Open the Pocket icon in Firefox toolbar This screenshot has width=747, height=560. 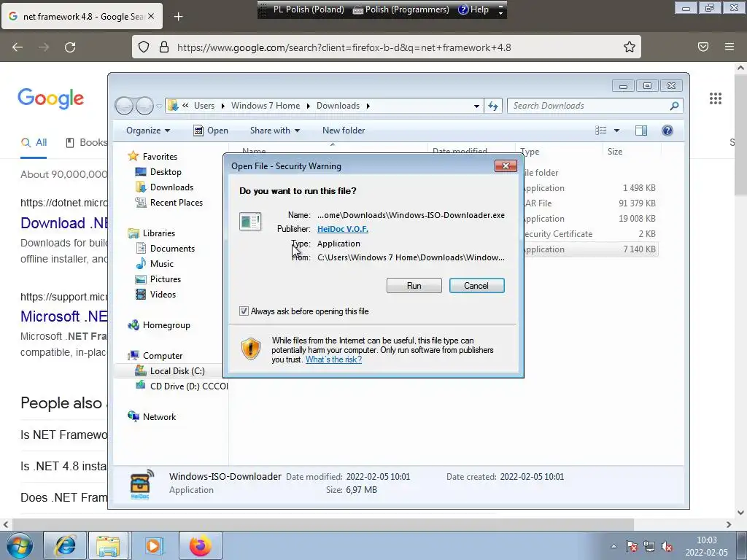click(x=703, y=47)
